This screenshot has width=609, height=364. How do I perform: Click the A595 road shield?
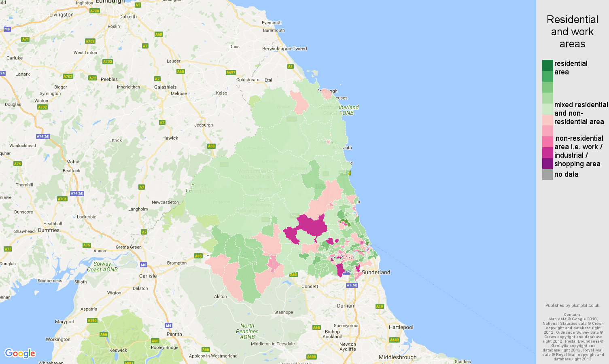(x=92, y=320)
